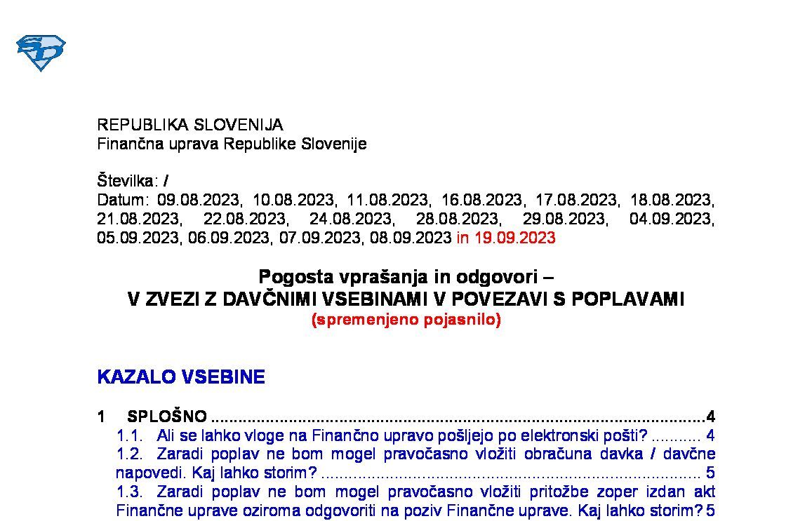Click page number 5 ending entry 1.3
812x521 pixels.
point(710,509)
